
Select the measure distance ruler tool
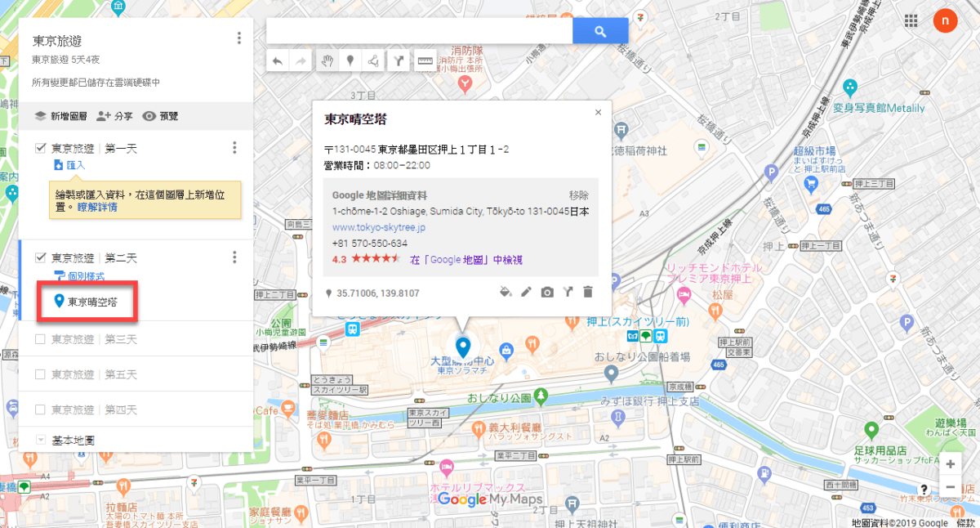(424, 61)
